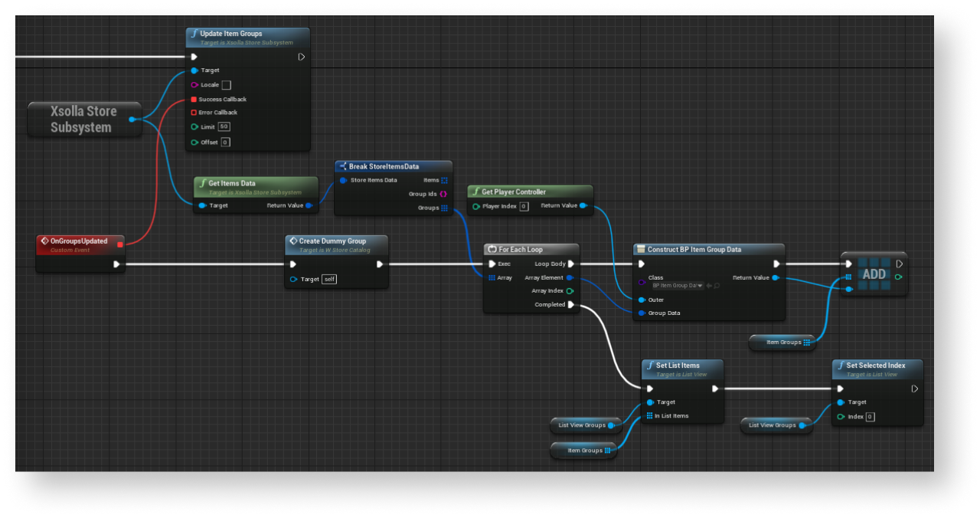Click the search magnifier icon beside Class
This screenshot has height=518, width=980.
[717, 286]
